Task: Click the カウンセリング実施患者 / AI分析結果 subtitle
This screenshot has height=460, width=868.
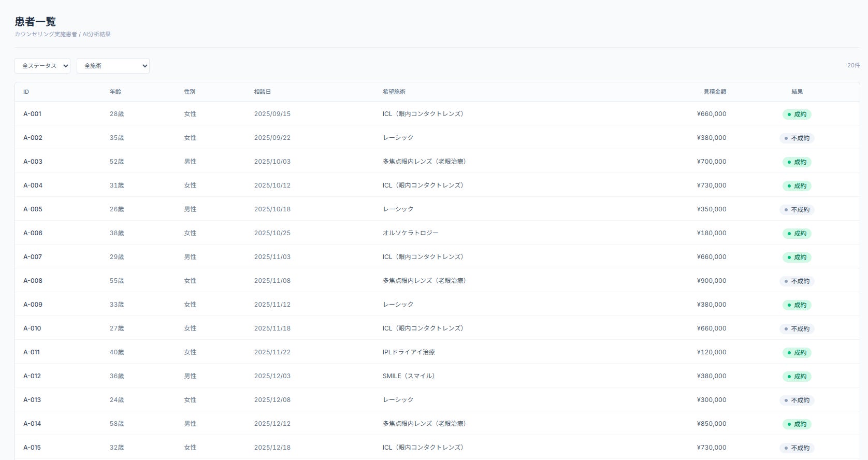Action: click(x=63, y=34)
